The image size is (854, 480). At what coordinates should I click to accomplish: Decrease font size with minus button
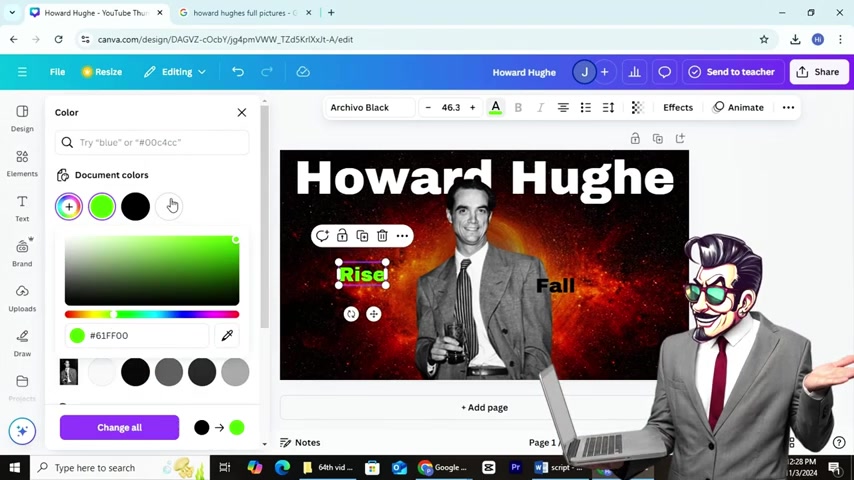tap(428, 107)
